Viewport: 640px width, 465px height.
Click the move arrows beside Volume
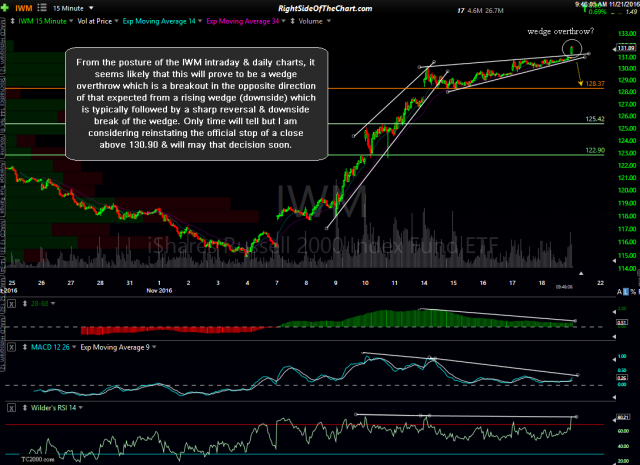(292, 21)
